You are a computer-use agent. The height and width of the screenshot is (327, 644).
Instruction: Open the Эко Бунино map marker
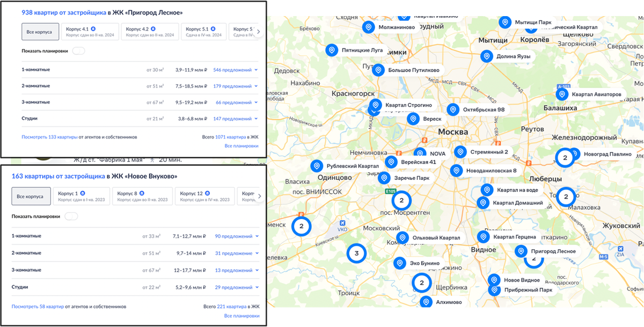pos(399,263)
